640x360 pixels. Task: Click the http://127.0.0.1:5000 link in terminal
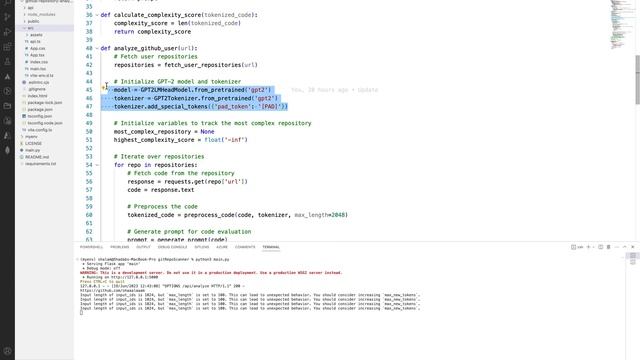tap(134, 277)
